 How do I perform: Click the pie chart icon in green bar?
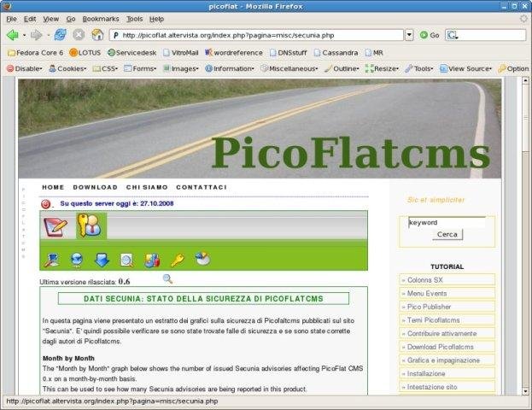(202, 259)
